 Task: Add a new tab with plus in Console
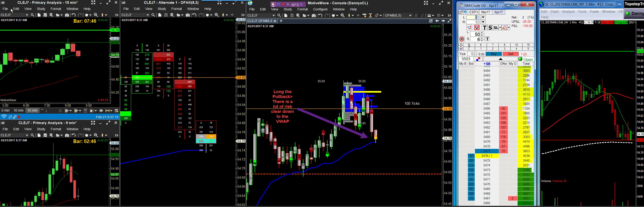click(x=281, y=21)
